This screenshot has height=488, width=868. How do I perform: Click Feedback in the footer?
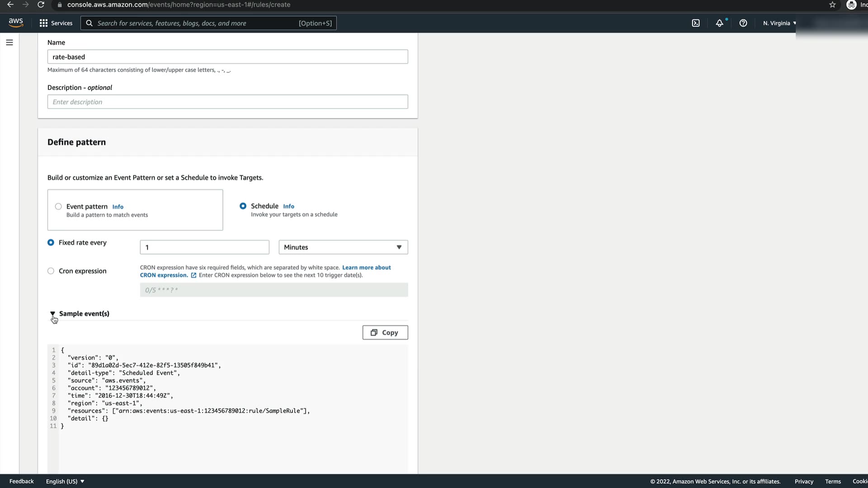tap(22, 481)
